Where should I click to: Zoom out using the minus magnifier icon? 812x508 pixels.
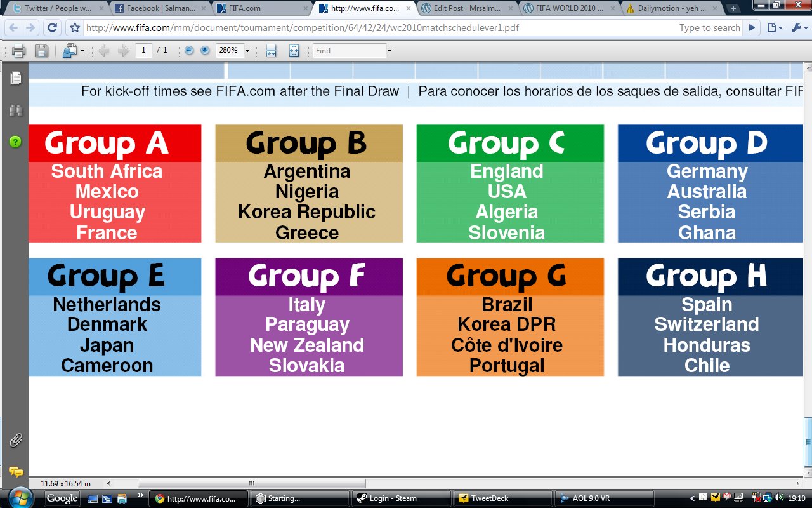(190, 50)
